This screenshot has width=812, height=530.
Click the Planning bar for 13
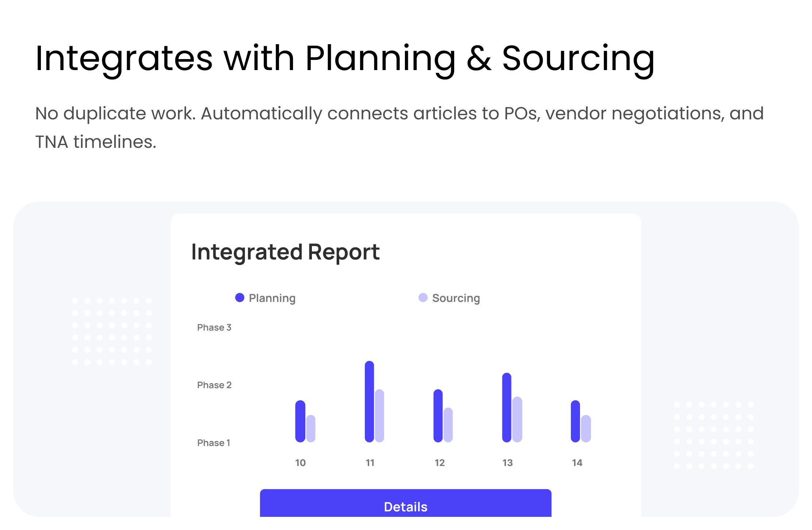pos(507,407)
